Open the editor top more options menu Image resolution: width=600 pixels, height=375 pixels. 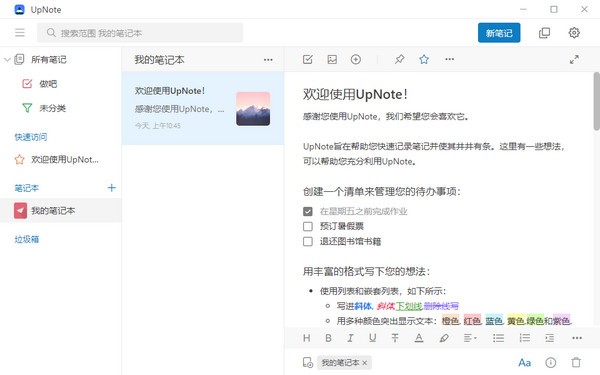point(450,59)
